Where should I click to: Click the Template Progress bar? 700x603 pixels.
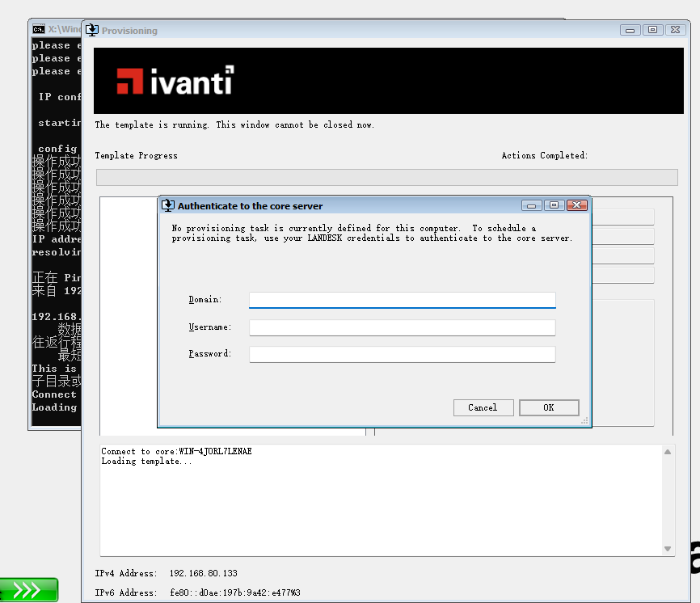click(x=386, y=178)
